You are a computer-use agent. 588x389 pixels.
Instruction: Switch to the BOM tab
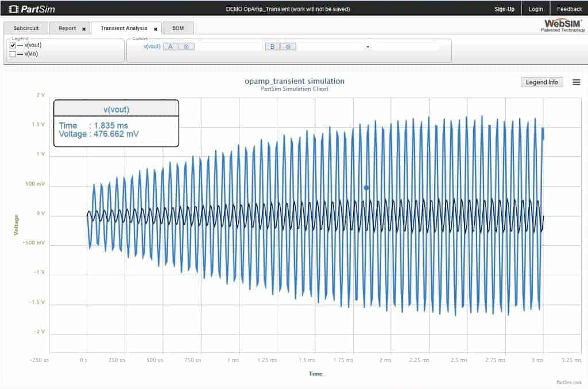(x=178, y=27)
